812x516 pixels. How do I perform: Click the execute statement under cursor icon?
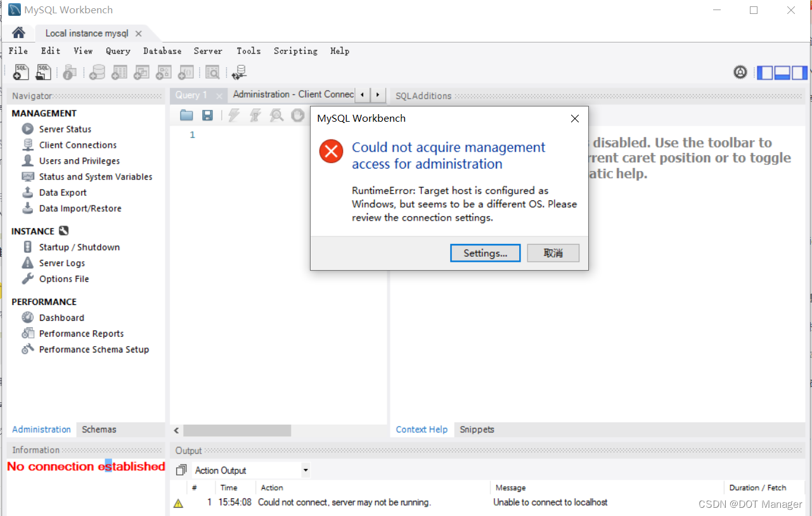pos(255,115)
